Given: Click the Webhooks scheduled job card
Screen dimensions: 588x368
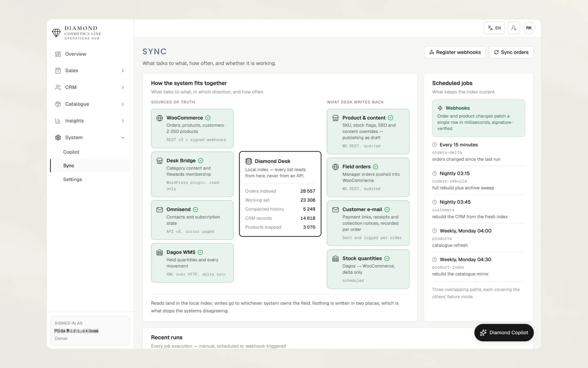Looking at the screenshot, I should [478, 118].
